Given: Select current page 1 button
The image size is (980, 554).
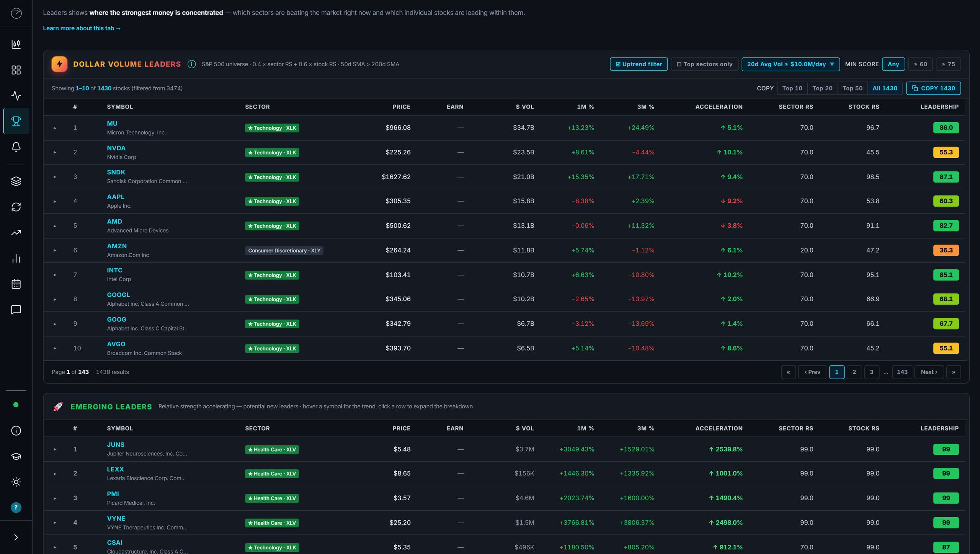Looking at the screenshot, I should point(836,372).
